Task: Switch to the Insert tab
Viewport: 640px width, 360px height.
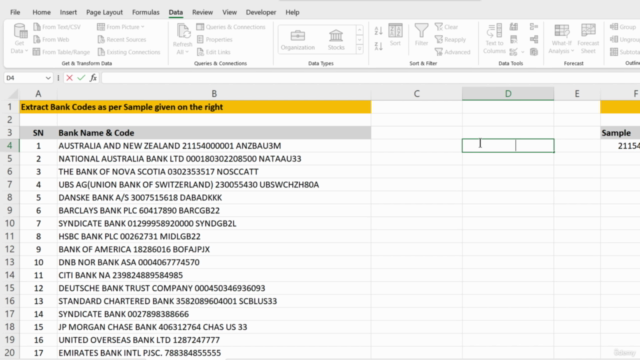Action: click(x=68, y=12)
